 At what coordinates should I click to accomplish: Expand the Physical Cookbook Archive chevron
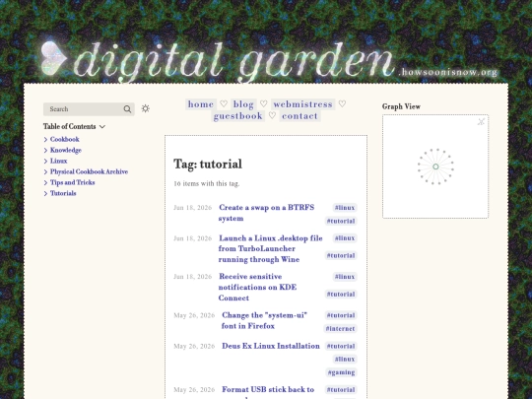45,172
